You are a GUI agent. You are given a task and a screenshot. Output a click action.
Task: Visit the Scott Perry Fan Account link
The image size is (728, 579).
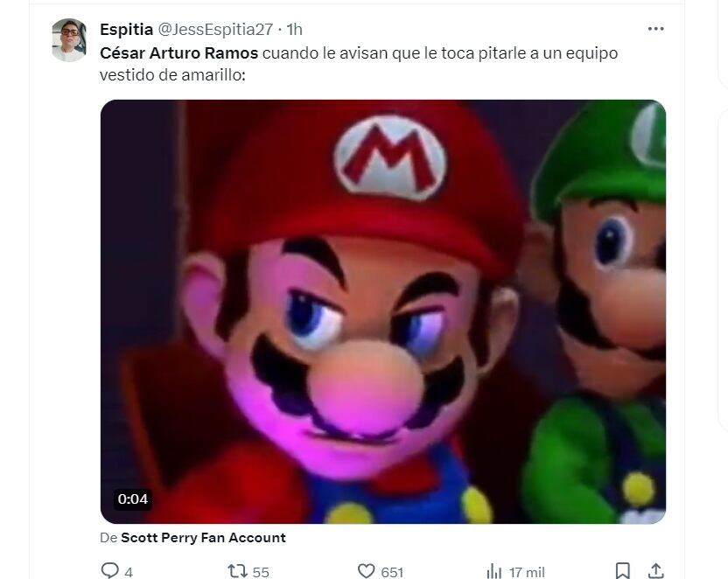[x=203, y=538]
